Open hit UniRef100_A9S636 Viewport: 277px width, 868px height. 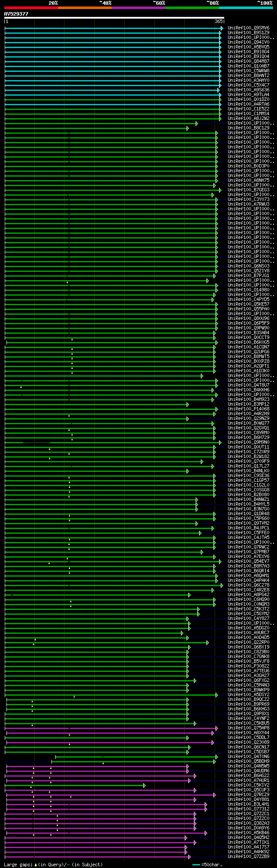[248, 90]
